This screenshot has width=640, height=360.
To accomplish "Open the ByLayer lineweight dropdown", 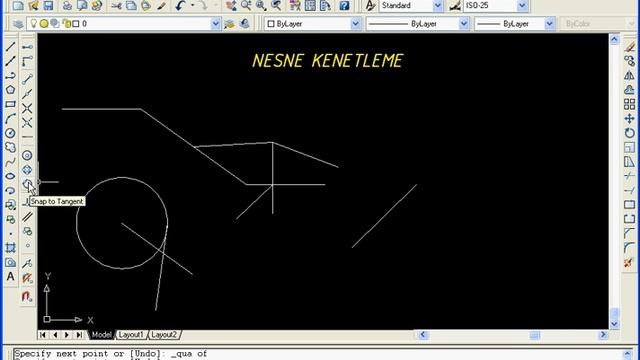I will (549, 24).
